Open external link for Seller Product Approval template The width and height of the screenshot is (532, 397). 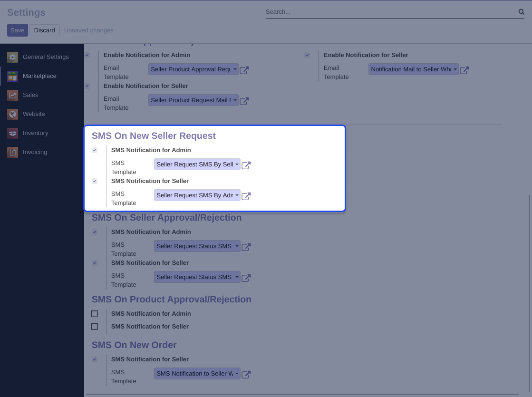point(244,70)
